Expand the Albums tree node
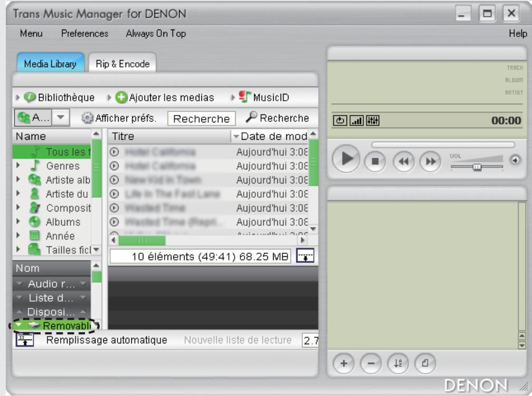Image resolution: width=532 pixels, height=396 pixels. coord(18,221)
